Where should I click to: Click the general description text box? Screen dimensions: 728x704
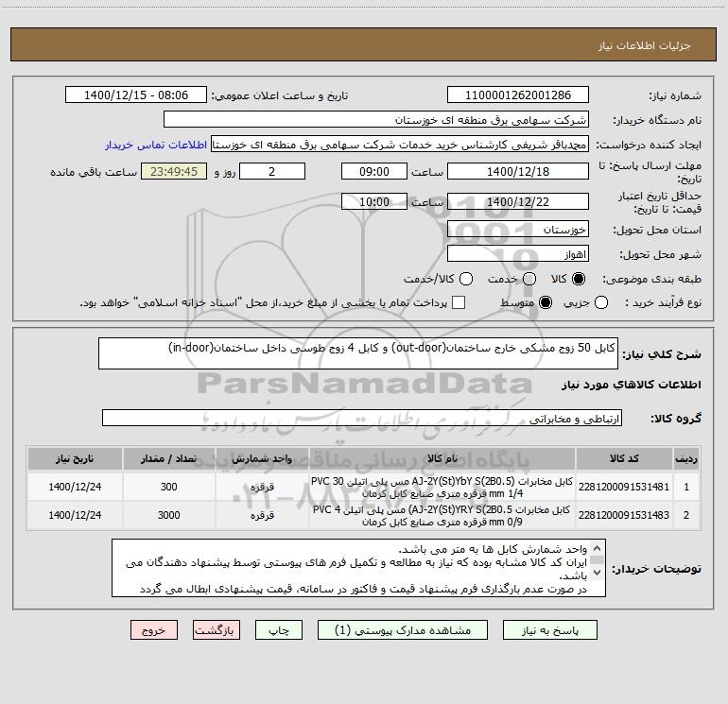click(358, 353)
